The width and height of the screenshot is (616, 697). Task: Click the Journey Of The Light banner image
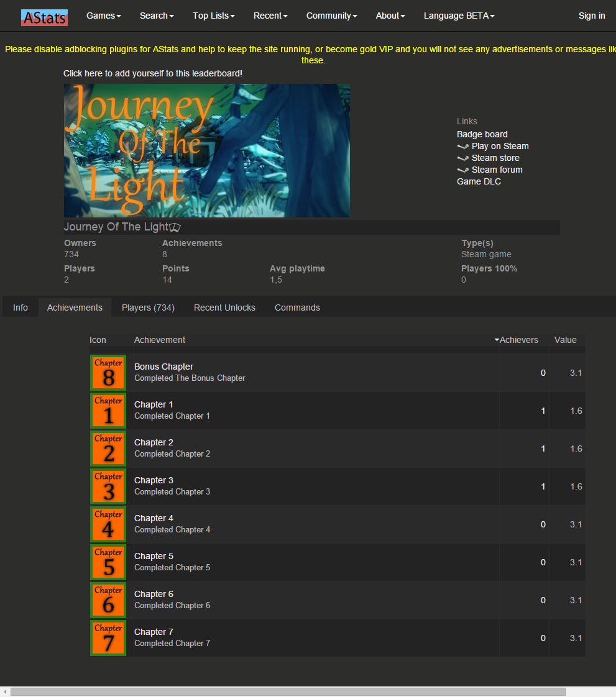pyautogui.click(x=206, y=150)
